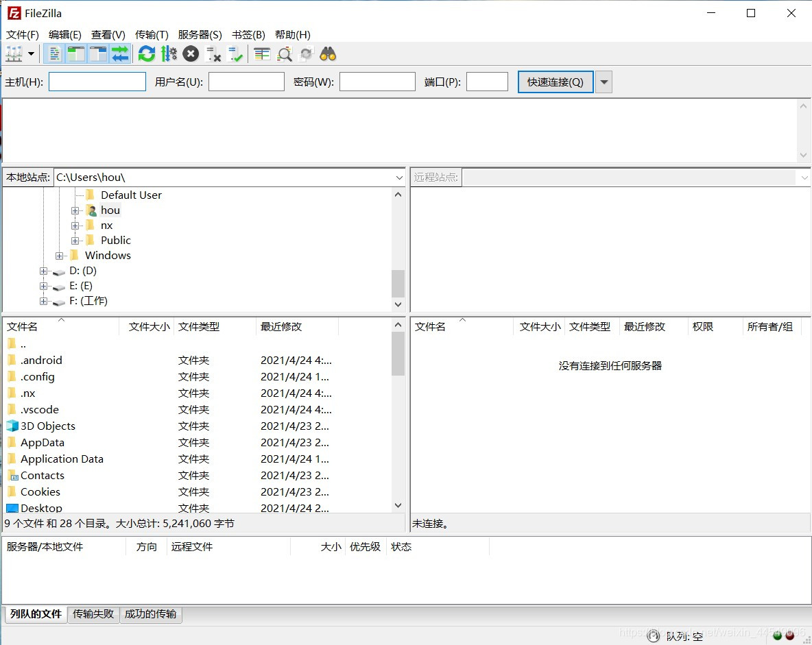Switch to the 列队的文件 tab

pos(36,614)
